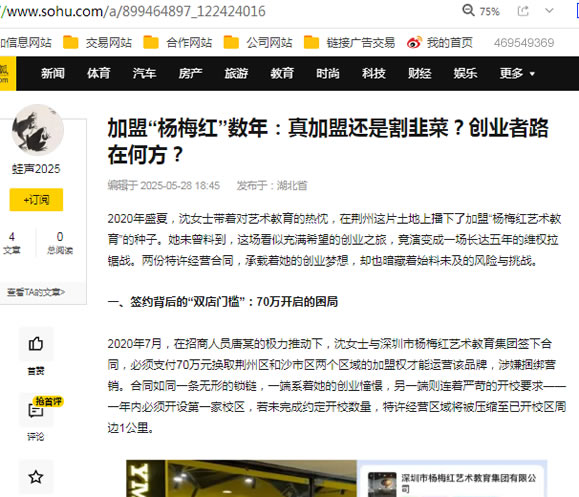Click the thumbs-up like icon
The image size is (579, 497).
[36, 344]
